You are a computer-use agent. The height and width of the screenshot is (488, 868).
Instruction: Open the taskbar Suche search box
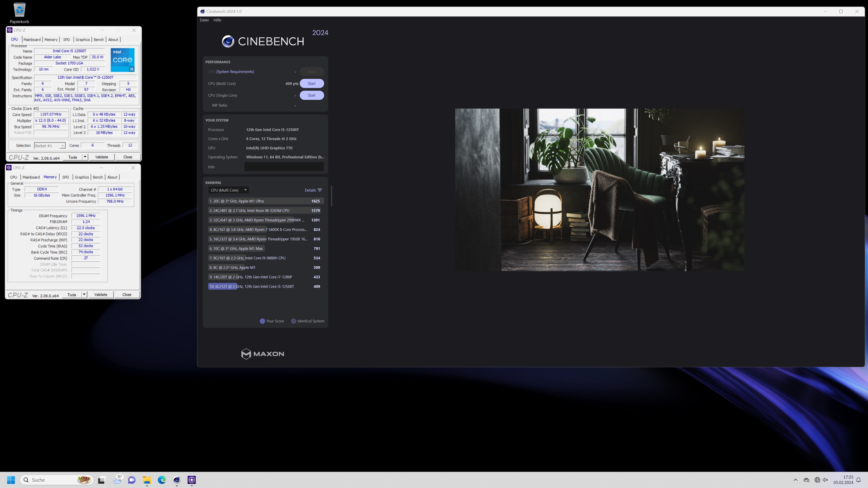pos(57,480)
